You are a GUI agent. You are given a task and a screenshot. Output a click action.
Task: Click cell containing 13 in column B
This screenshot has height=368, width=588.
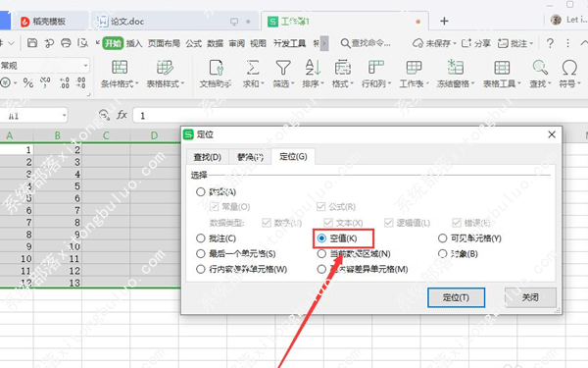[58, 283]
